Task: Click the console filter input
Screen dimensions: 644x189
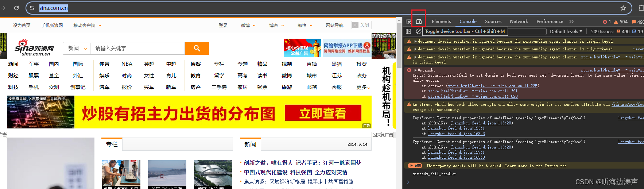Action: 485,31
